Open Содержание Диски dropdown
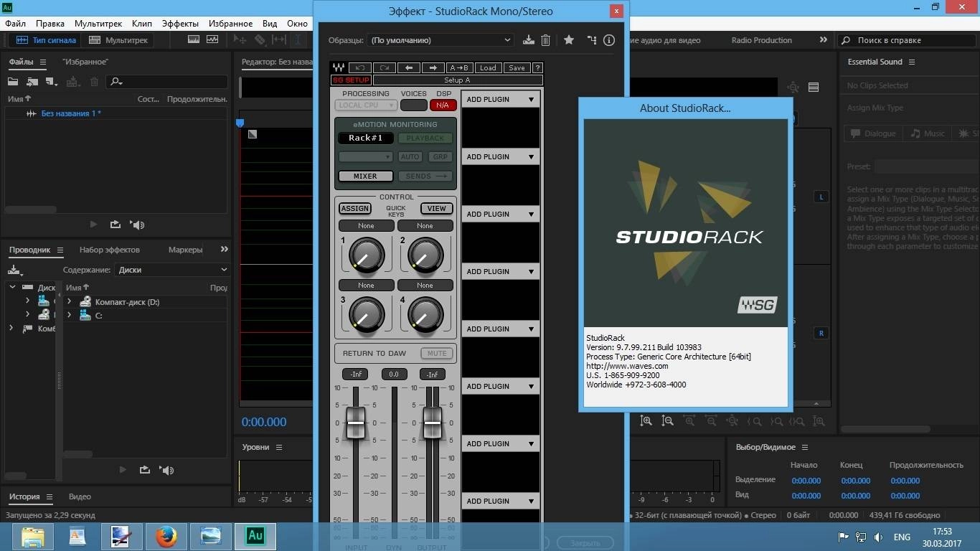 171,270
